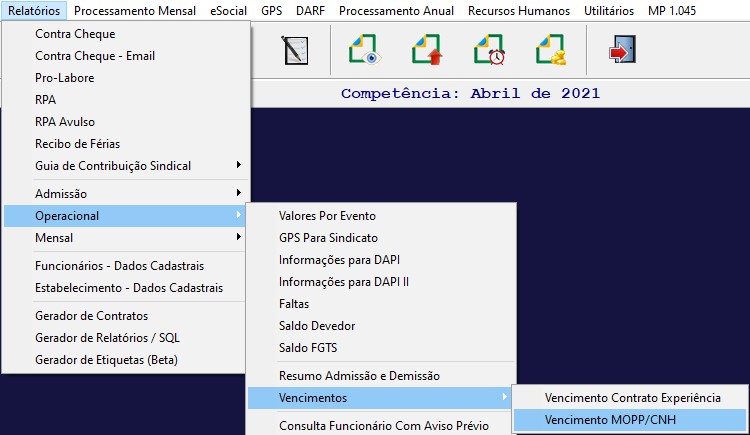Select the Pro-Labore report
This screenshot has width=750, height=435.
pos(126,78)
